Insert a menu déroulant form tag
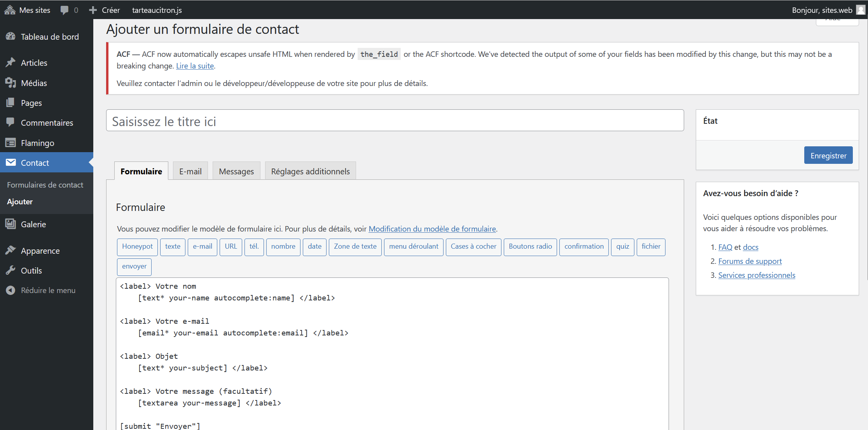The width and height of the screenshot is (868, 430). (413, 247)
